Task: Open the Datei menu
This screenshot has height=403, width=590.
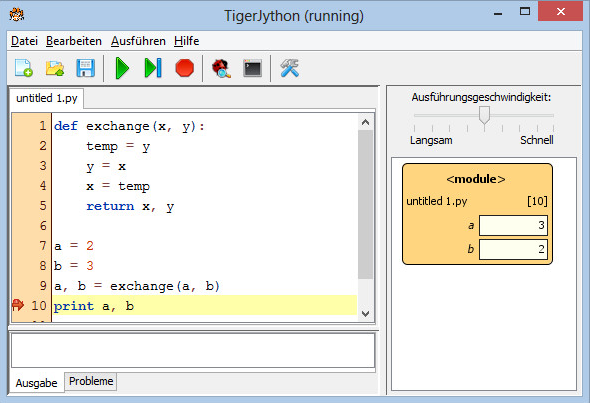Action: click(x=24, y=41)
